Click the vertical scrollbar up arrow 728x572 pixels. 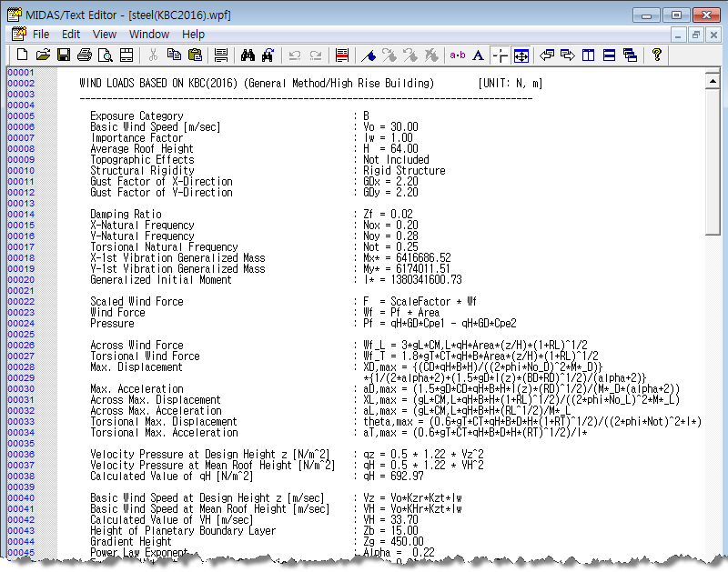coord(713,82)
